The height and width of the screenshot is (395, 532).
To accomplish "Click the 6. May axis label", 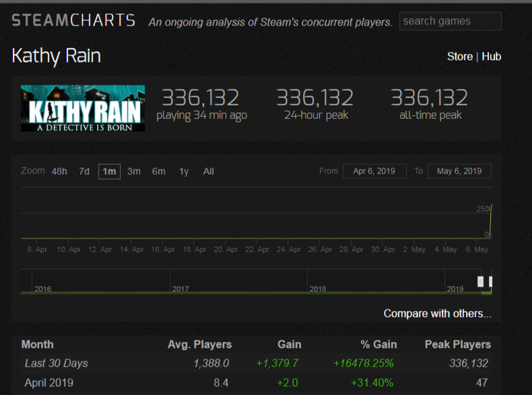I will point(477,250).
